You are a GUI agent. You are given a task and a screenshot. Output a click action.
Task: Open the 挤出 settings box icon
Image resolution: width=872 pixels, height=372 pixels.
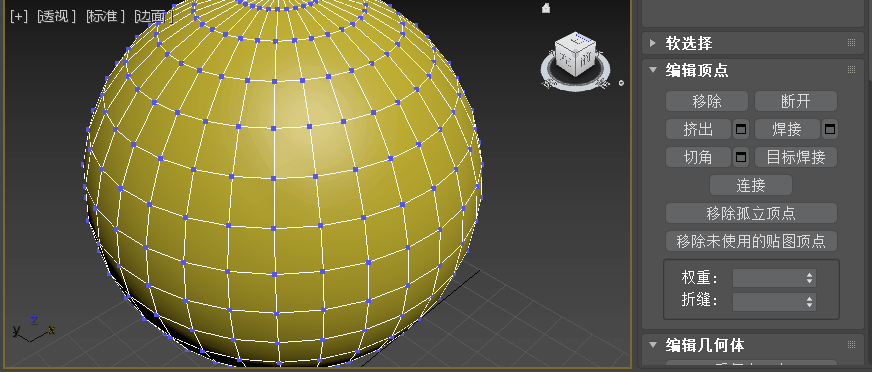(x=741, y=129)
